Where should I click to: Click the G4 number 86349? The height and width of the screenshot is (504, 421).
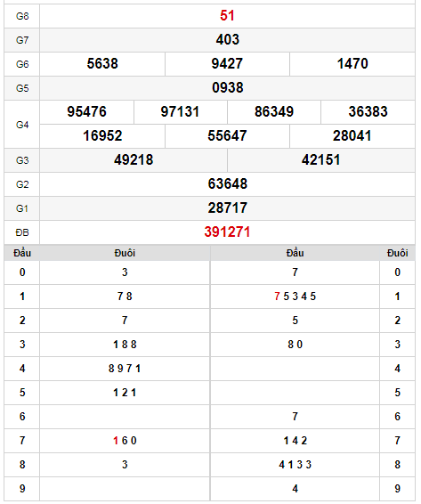coord(274,112)
